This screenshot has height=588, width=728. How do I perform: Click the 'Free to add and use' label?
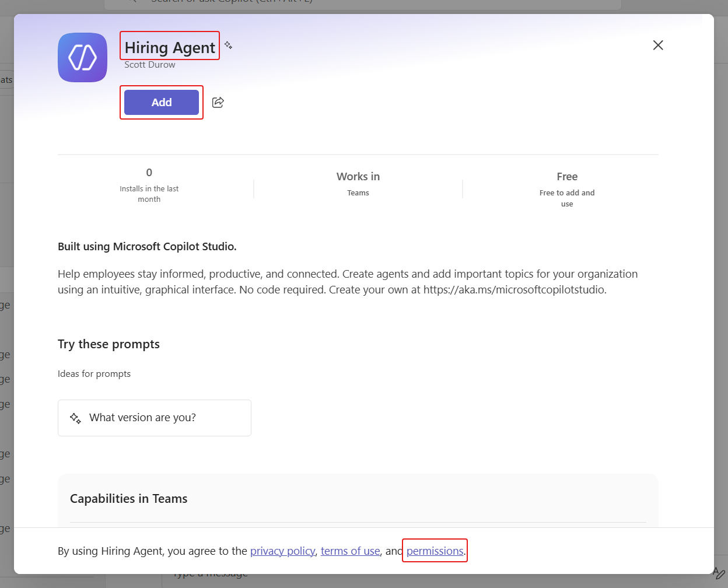[567, 198]
